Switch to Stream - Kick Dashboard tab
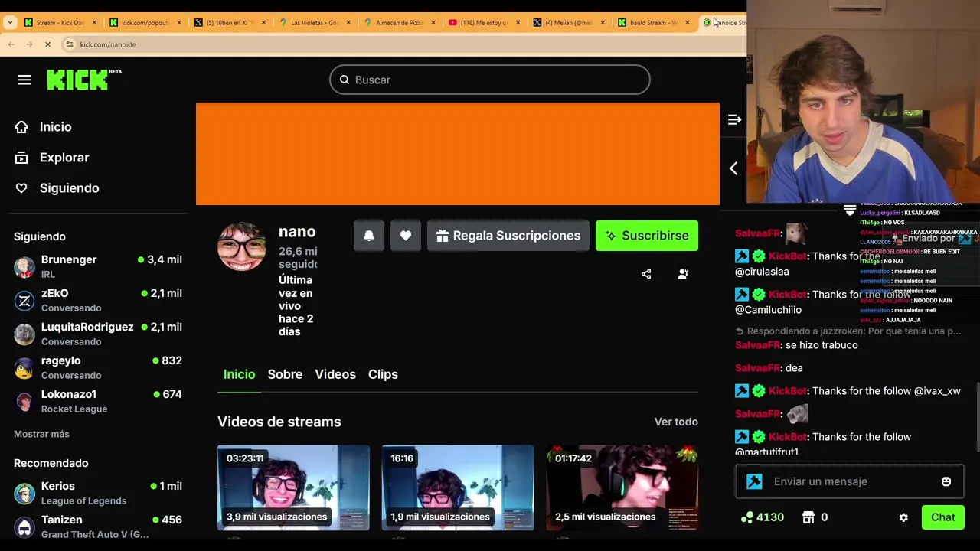 [x=59, y=23]
